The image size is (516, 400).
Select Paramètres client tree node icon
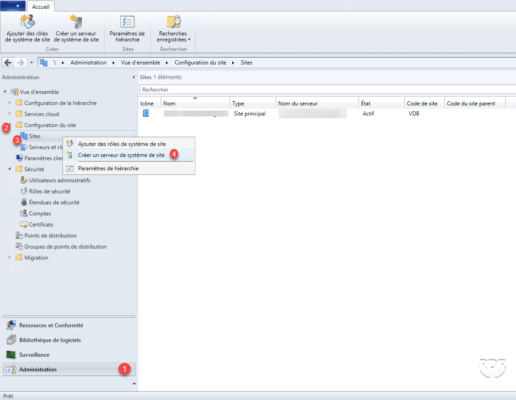[19, 158]
